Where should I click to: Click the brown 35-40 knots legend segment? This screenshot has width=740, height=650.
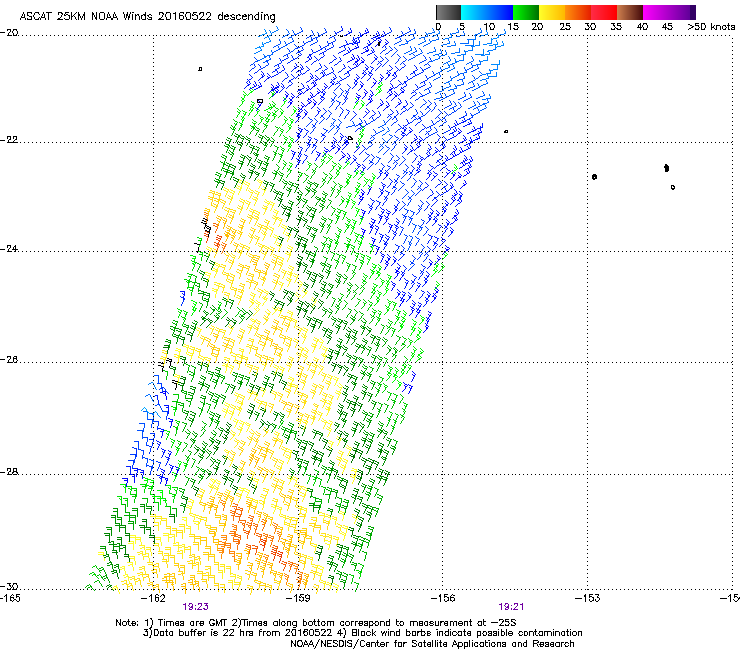tap(630, 12)
